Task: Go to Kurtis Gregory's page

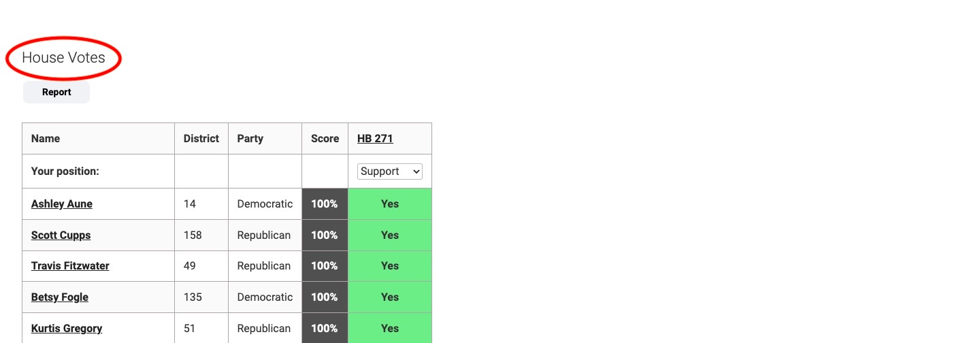Action: tap(67, 329)
